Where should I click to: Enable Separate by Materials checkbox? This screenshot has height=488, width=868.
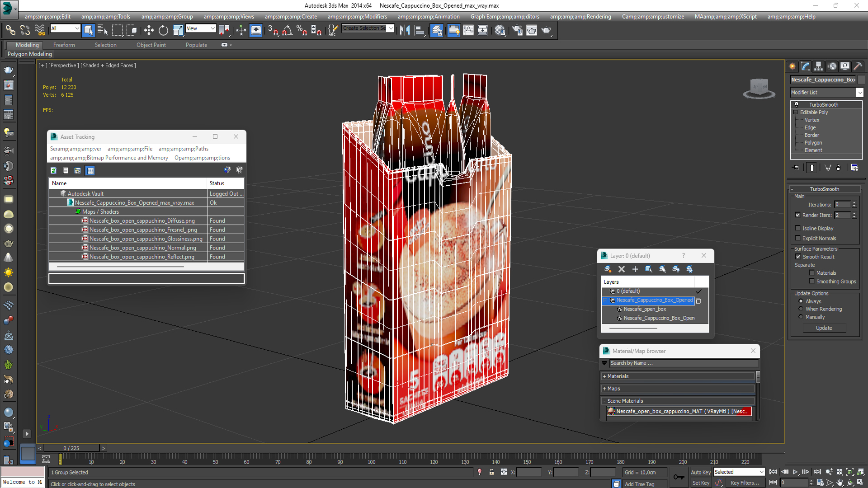(812, 273)
